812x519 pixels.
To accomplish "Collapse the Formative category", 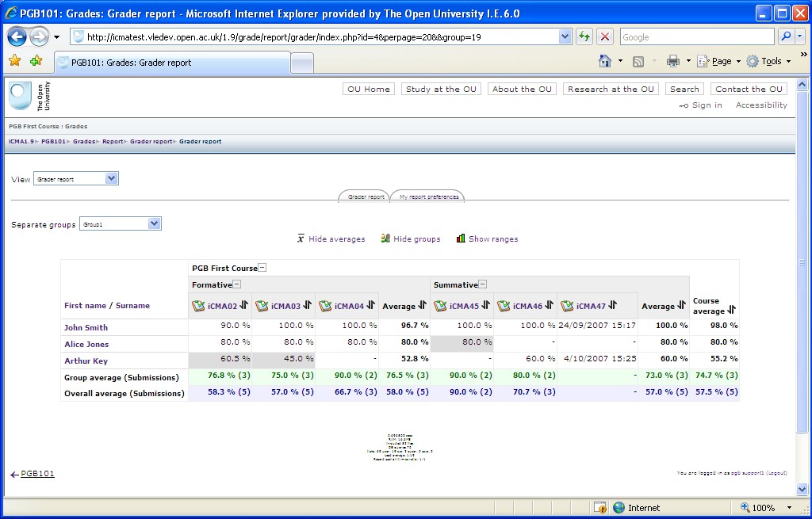I will [236, 284].
